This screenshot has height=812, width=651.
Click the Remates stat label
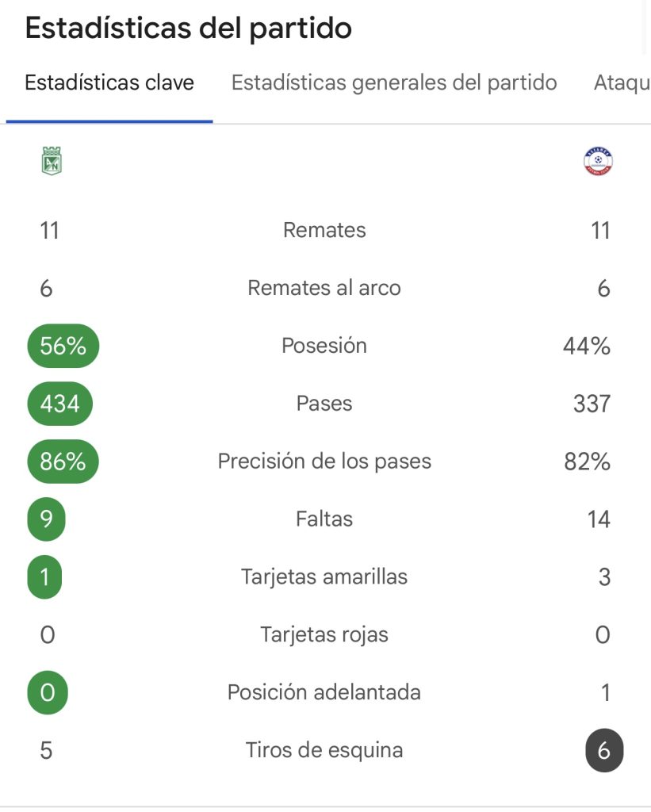pos(324,231)
